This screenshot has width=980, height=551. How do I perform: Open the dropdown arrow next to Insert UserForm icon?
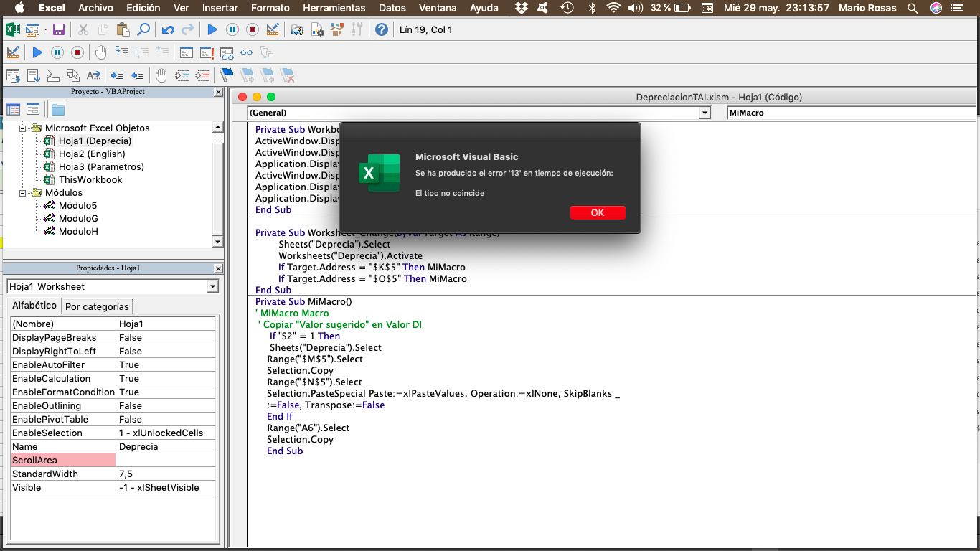44,29
